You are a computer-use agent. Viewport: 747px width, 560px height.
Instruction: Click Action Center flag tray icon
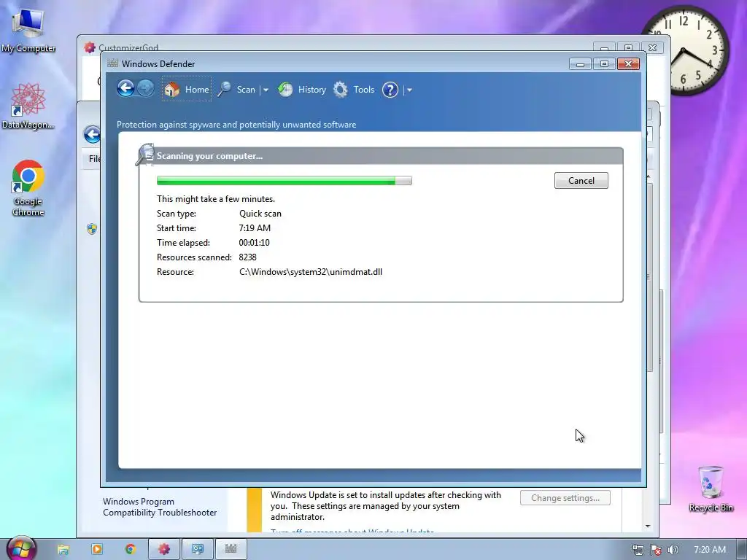pyautogui.click(x=656, y=550)
